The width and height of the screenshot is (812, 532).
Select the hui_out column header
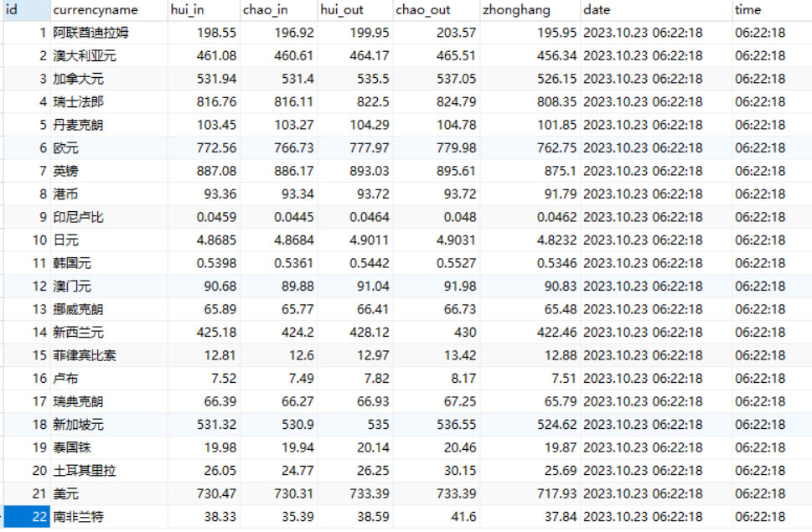355,10
